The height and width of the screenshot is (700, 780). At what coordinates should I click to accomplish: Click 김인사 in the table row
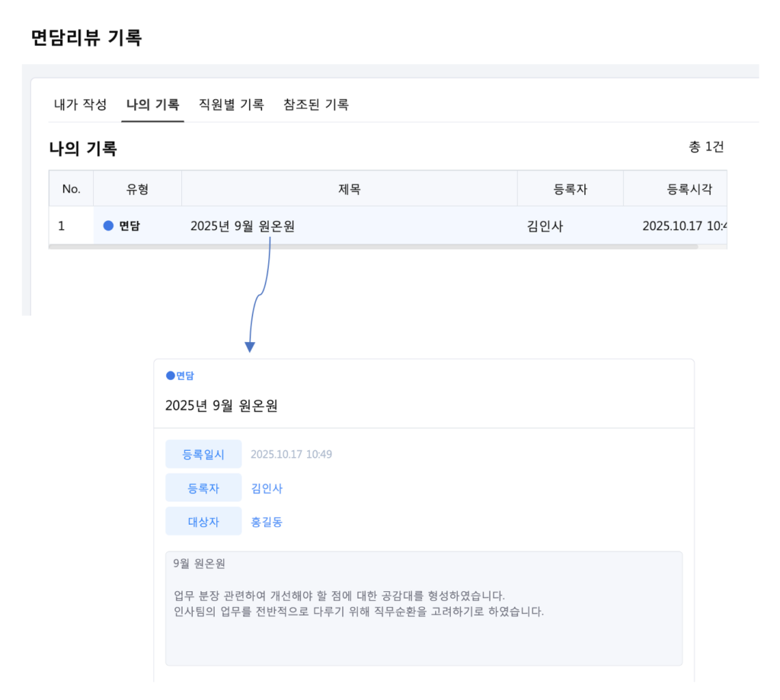click(x=545, y=225)
